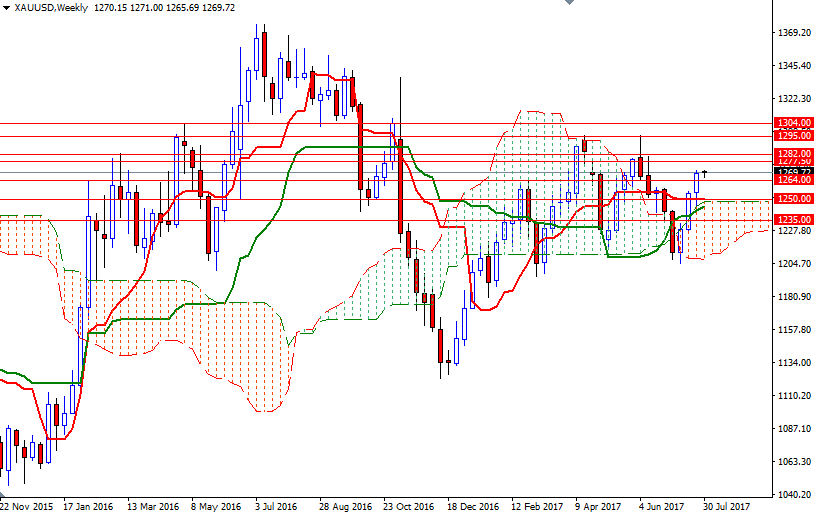Click the black current price tag on axis
814x514 pixels.
tap(793, 171)
